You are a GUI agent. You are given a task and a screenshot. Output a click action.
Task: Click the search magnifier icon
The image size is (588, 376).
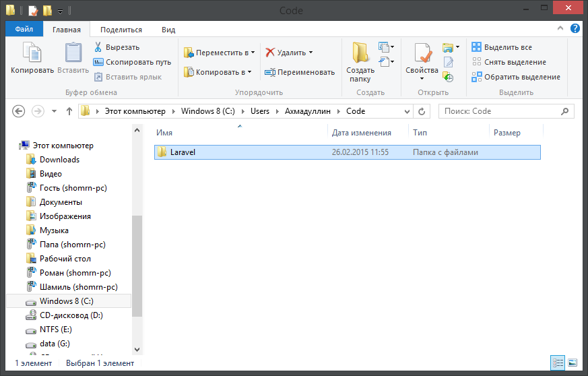[564, 111]
